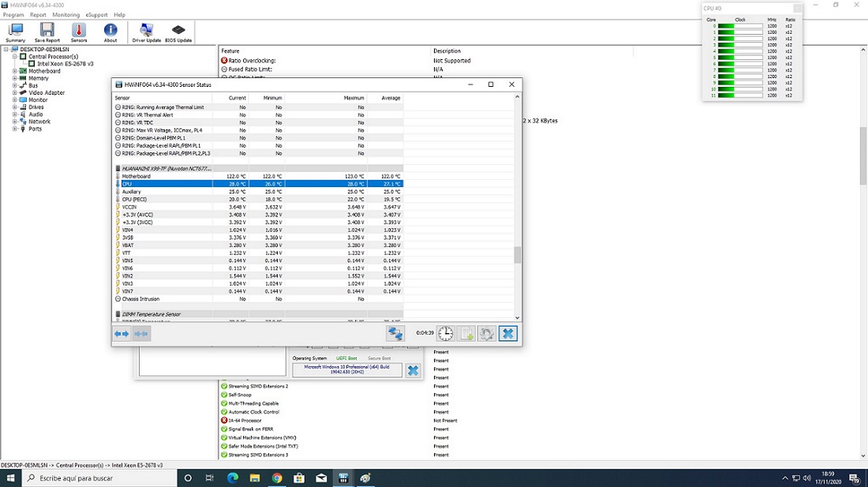The image size is (868, 487).
Task: Click the log file export icon
Action: (x=466, y=334)
